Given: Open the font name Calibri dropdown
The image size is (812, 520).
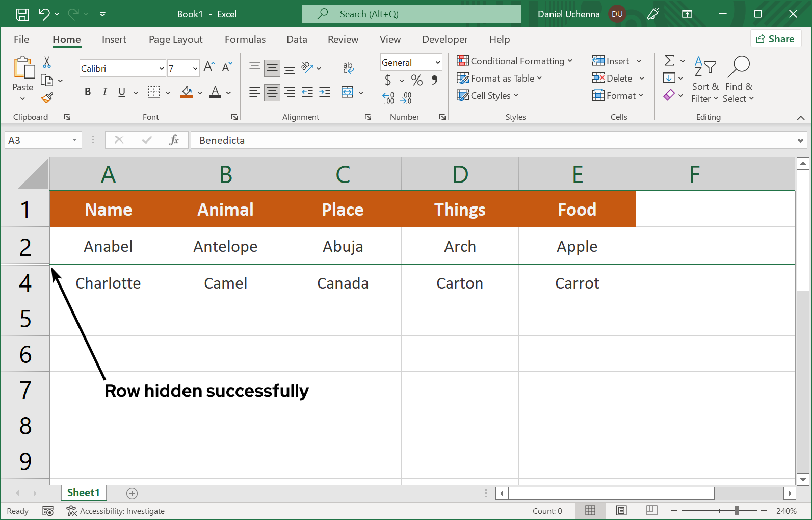Looking at the screenshot, I should click(162, 68).
